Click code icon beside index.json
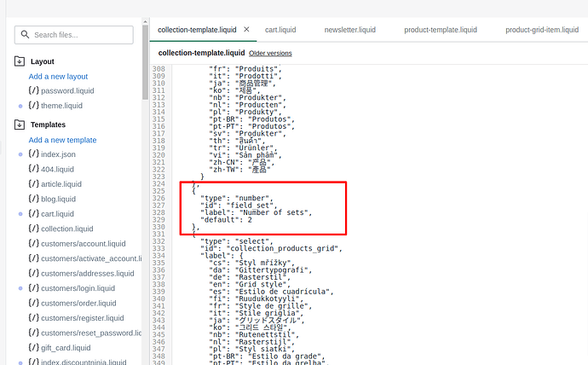 [x=34, y=154]
